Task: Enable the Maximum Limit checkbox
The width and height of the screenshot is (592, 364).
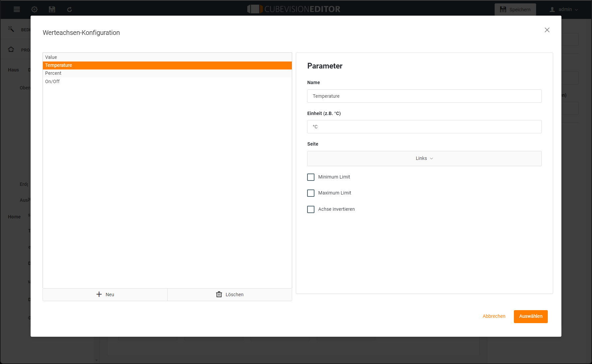Action: [311, 193]
